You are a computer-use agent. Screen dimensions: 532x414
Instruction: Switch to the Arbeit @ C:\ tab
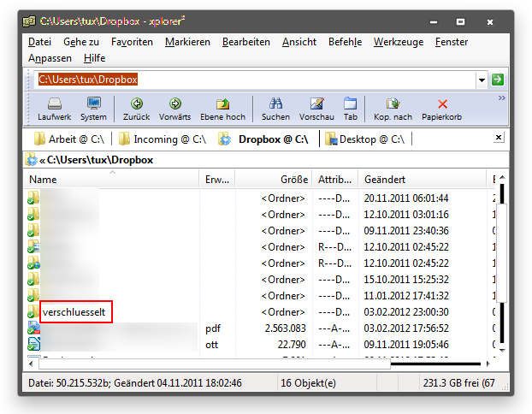68,139
